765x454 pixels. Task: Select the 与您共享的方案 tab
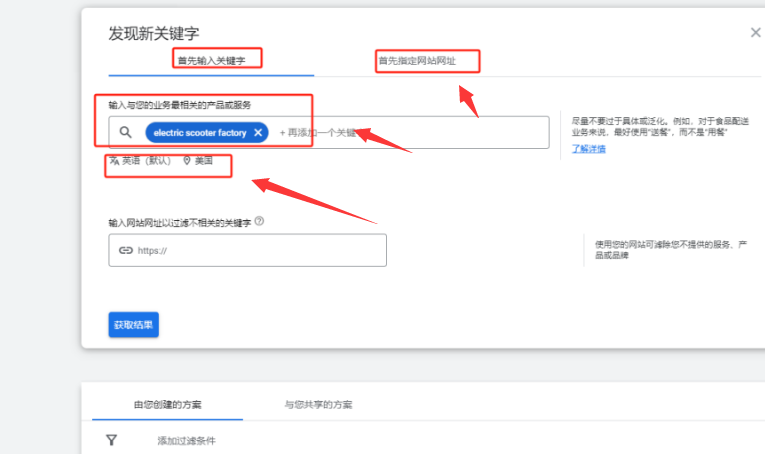[317, 405]
